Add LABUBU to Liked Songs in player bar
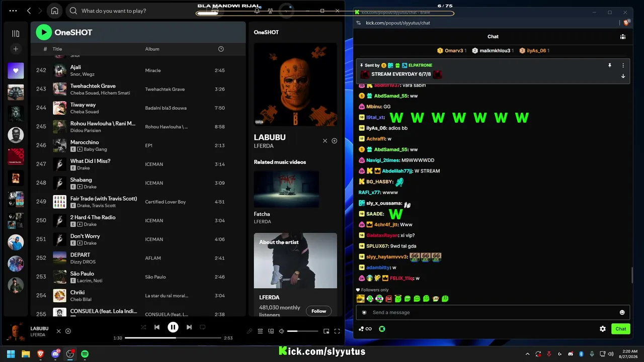Viewport: 644px width, 362px height. [68, 331]
